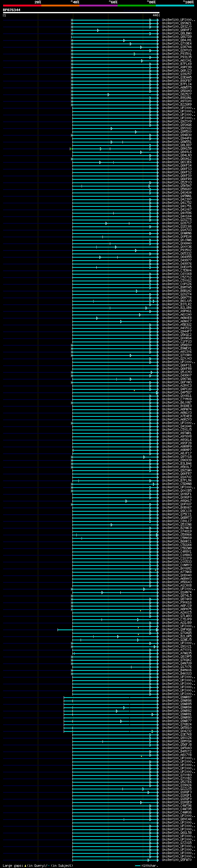
Task: Select hit label UniRef100_B9GUN1
Action: (176, 98)
